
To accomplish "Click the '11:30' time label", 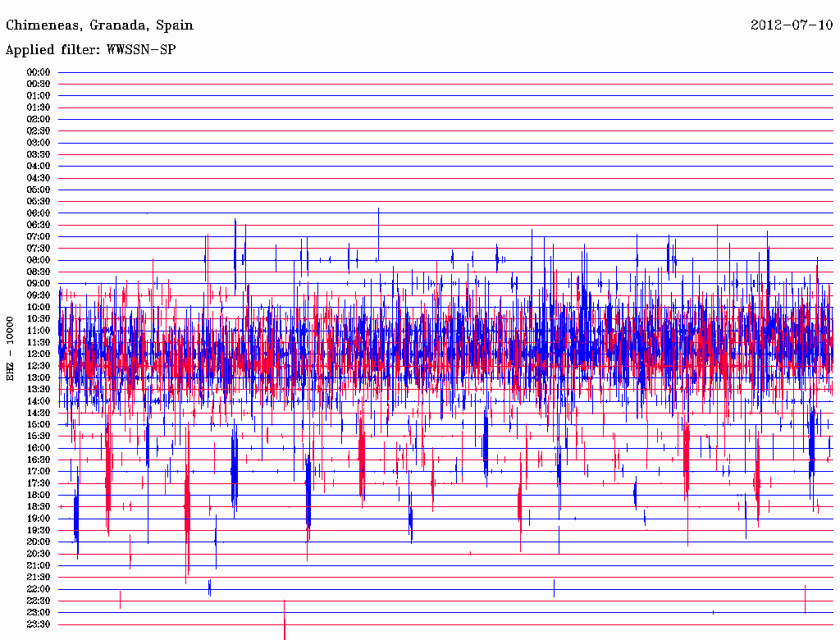I will tap(38, 342).
